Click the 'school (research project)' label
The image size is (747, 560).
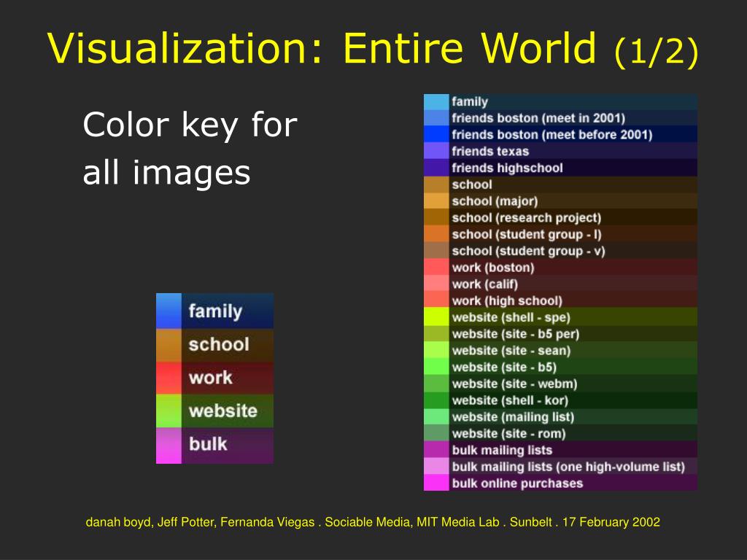[x=527, y=218]
